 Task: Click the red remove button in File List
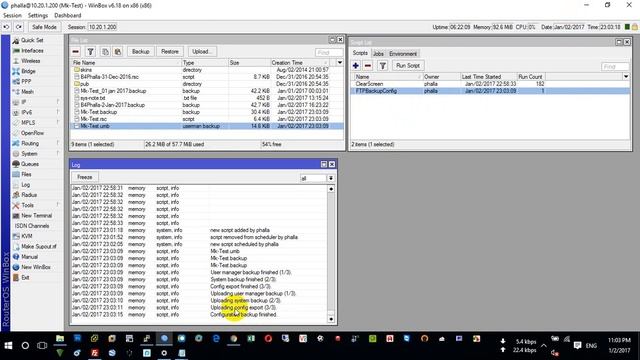tap(76, 51)
